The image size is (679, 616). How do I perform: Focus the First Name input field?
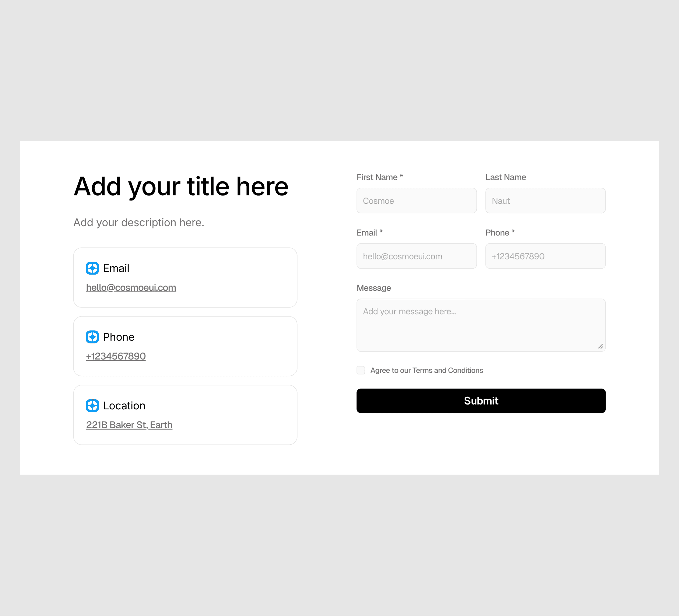pos(417,201)
